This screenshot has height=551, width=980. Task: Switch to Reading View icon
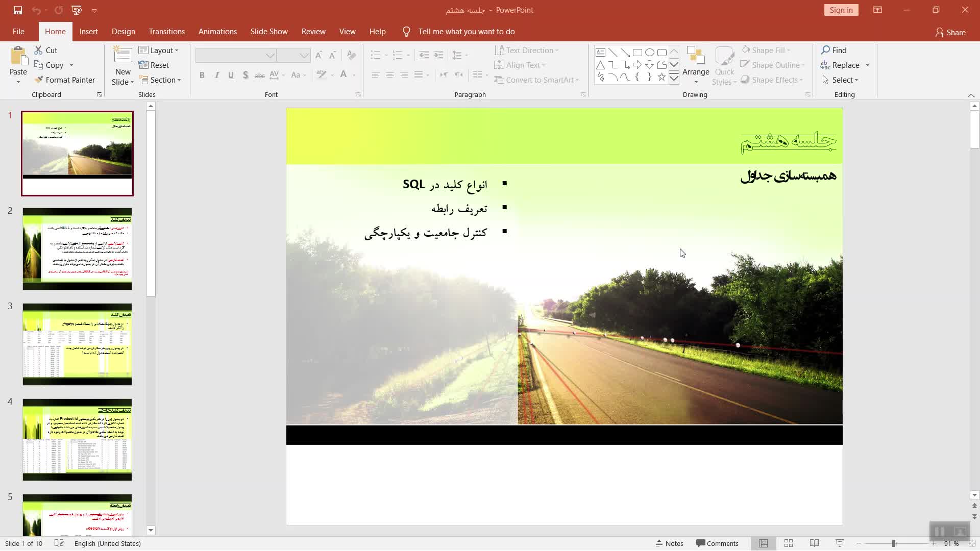(814, 543)
